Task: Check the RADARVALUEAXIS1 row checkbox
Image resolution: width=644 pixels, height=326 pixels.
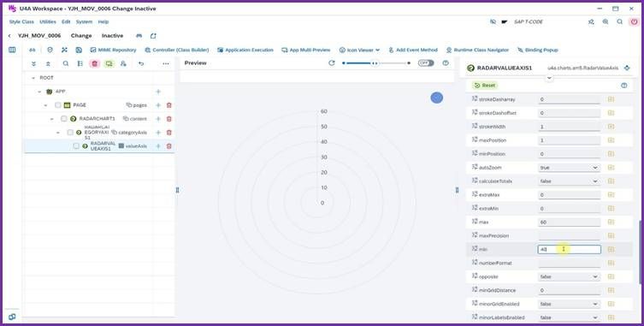Action: click(x=76, y=146)
